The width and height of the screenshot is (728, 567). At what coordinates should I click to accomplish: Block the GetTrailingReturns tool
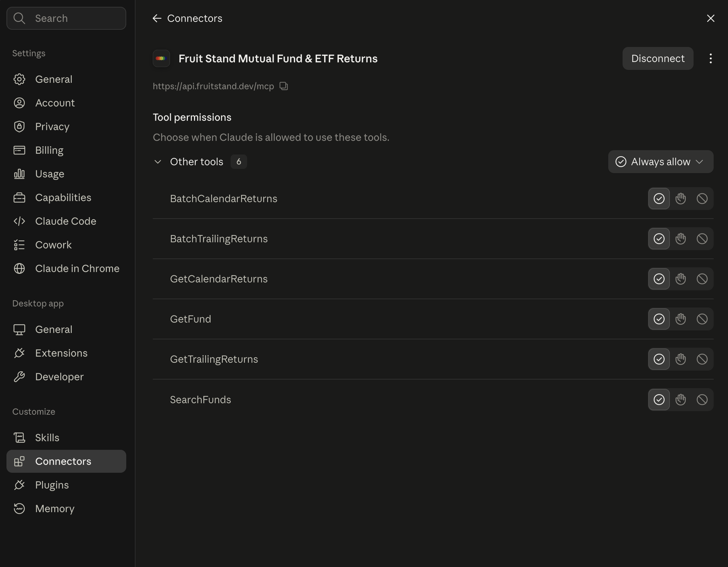pos(702,359)
